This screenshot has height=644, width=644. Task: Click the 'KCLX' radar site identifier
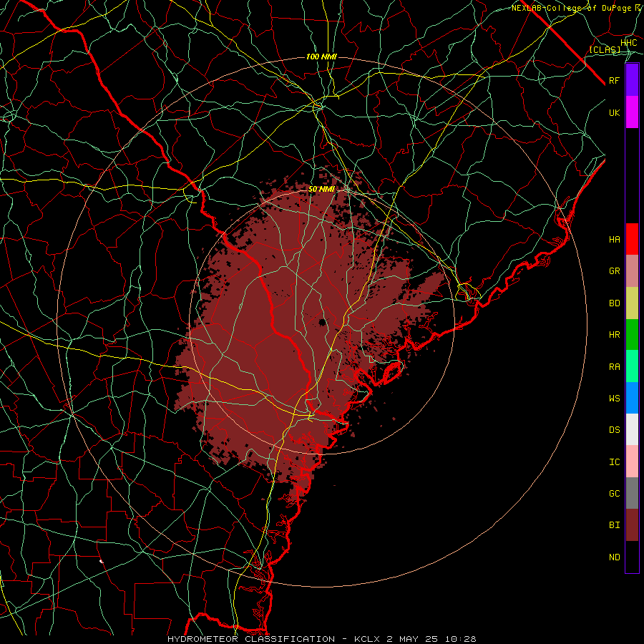(368, 639)
